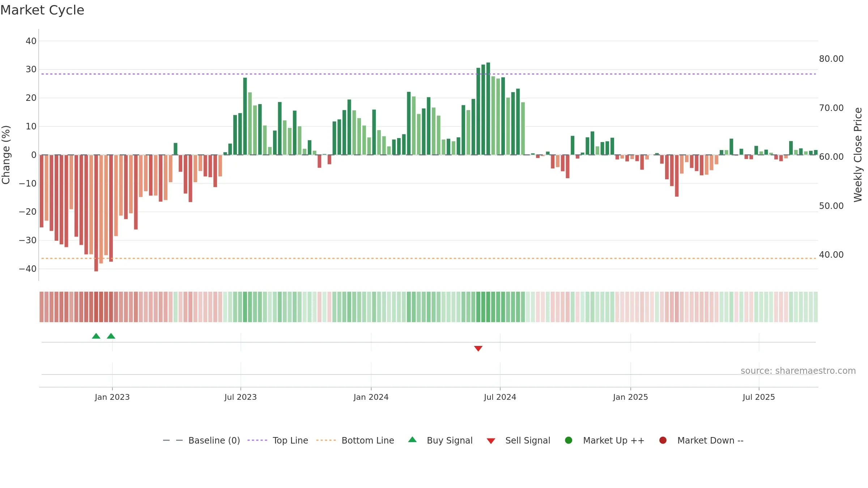868x488 pixels.
Task: Click the lowest red bar near −40 percent
Action: tap(96, 213)
